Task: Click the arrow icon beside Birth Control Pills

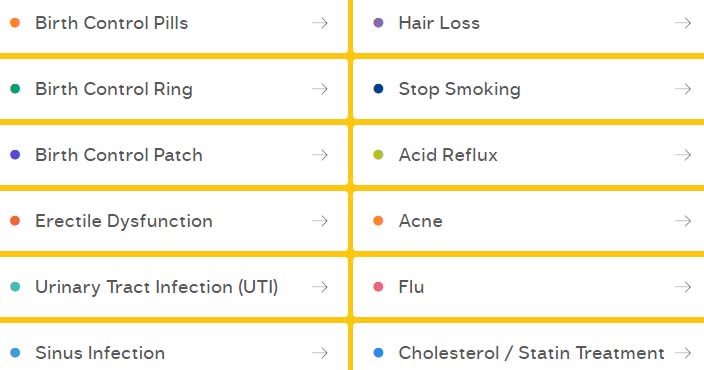Action: click(x=320, y=23)
